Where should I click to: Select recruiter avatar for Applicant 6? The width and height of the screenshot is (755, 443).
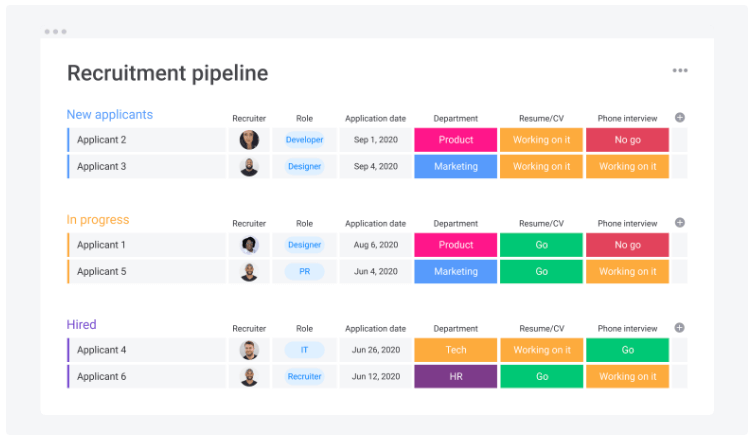tap(249, 377)
